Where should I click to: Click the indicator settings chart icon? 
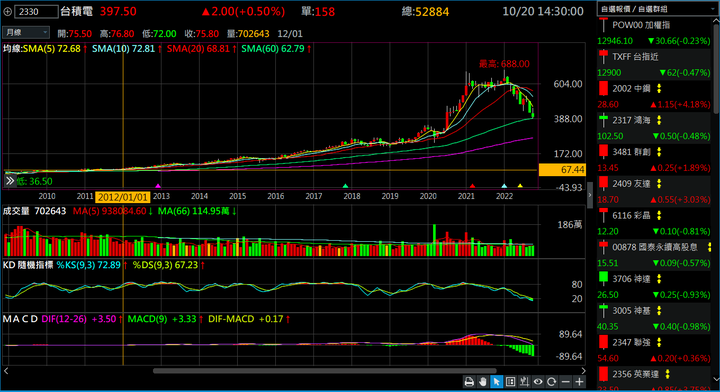coord(524,381)
